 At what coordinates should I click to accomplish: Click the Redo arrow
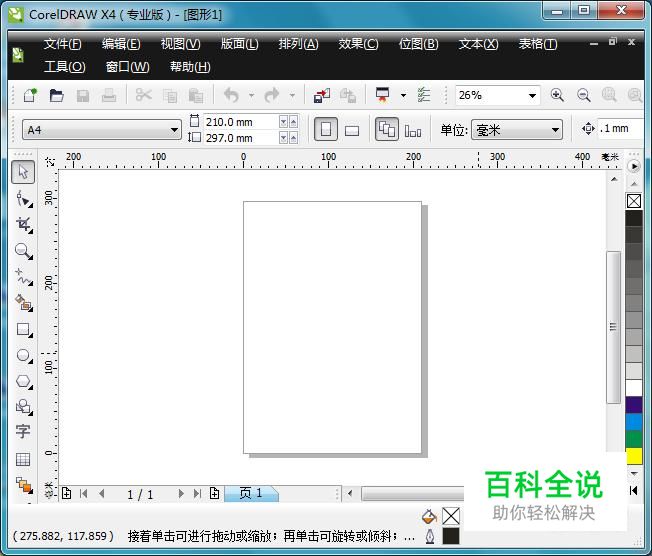click(272, 95)
